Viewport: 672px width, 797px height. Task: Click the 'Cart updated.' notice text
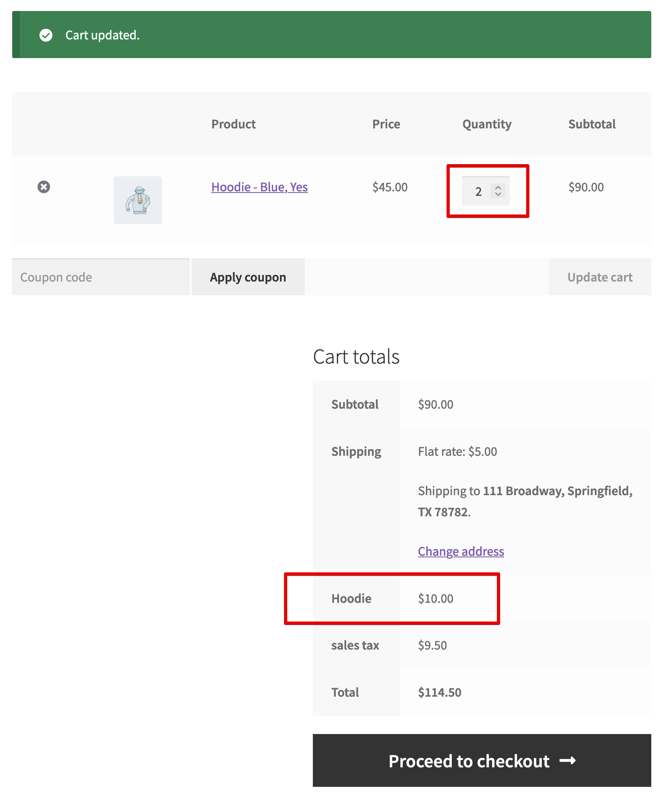[x=102, y=35]
